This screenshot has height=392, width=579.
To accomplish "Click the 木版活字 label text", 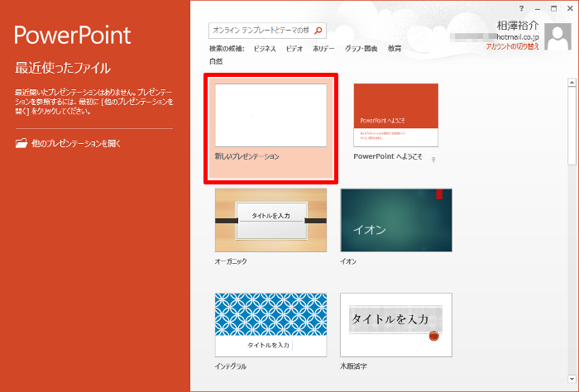I will coord(353,366).
